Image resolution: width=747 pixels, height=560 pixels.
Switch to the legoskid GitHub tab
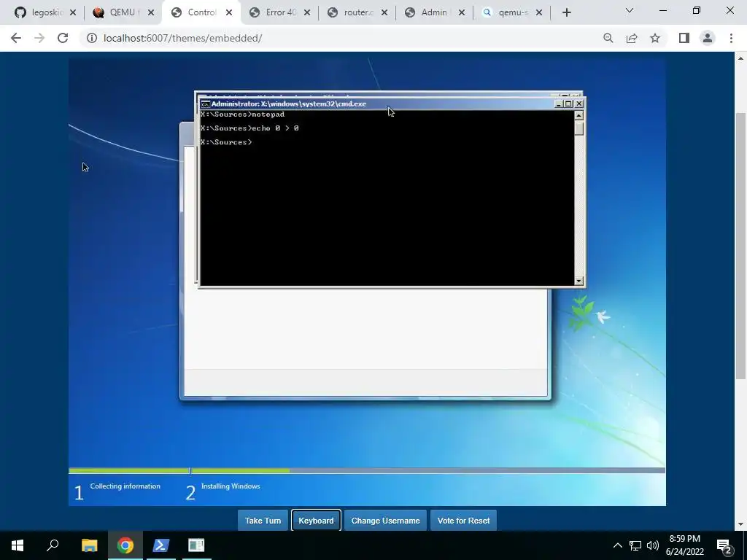[39, 12]
